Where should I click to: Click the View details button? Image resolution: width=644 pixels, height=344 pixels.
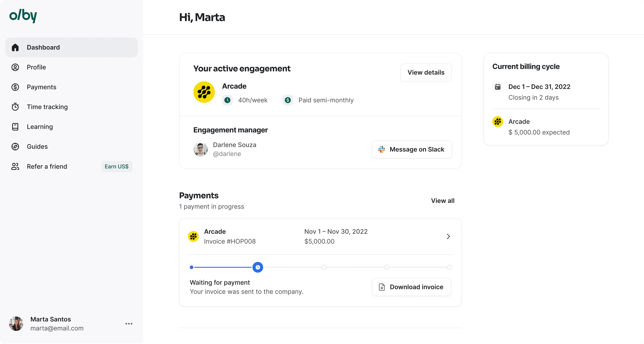pyautogui.click(x=426, y=72)
